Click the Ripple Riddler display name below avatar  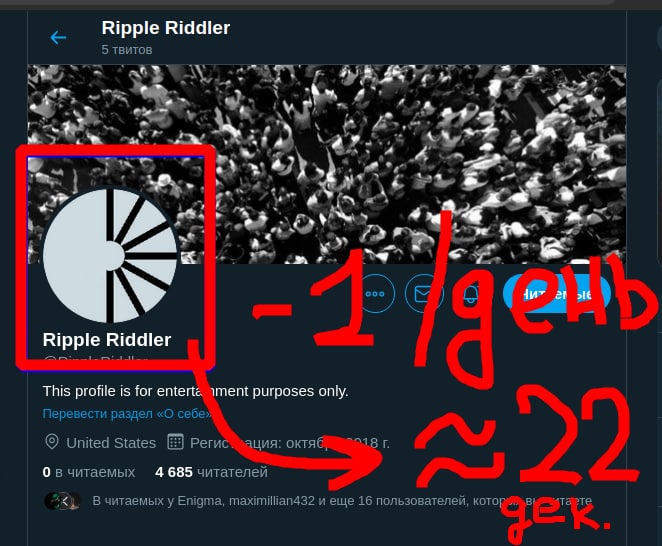click(x=107, y=340)
